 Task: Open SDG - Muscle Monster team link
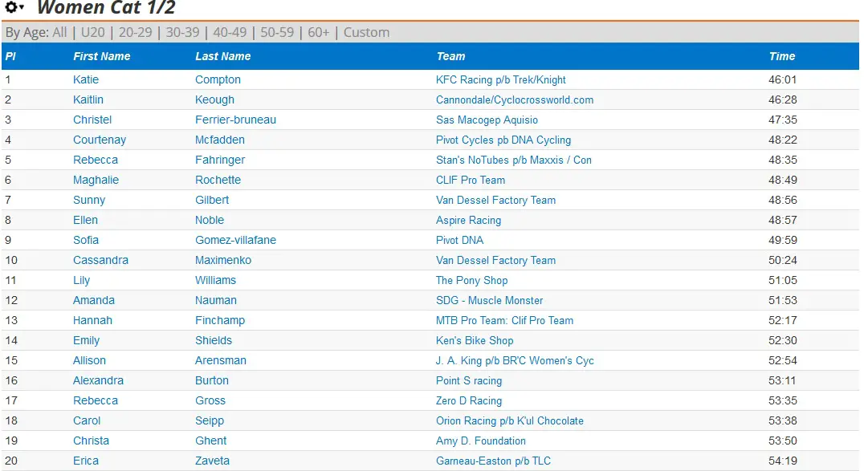tap(489, 300)
